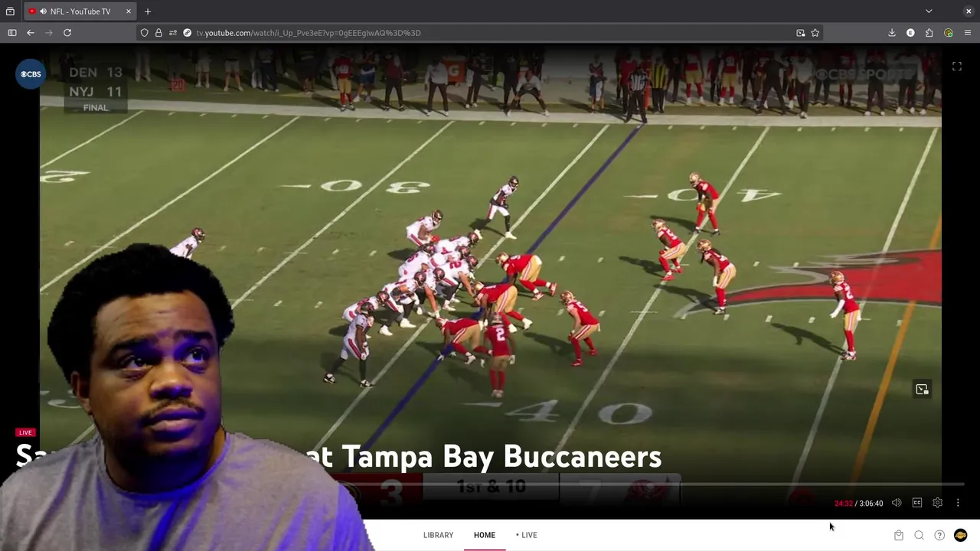Open YouTube TV search
The height and width of the screenshot is (551, 980).
[x=919, y=535]
